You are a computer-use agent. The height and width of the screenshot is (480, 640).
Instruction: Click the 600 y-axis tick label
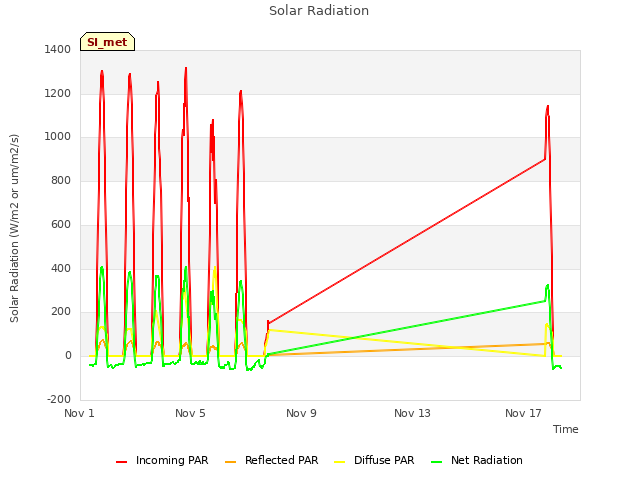coord(61,224)
